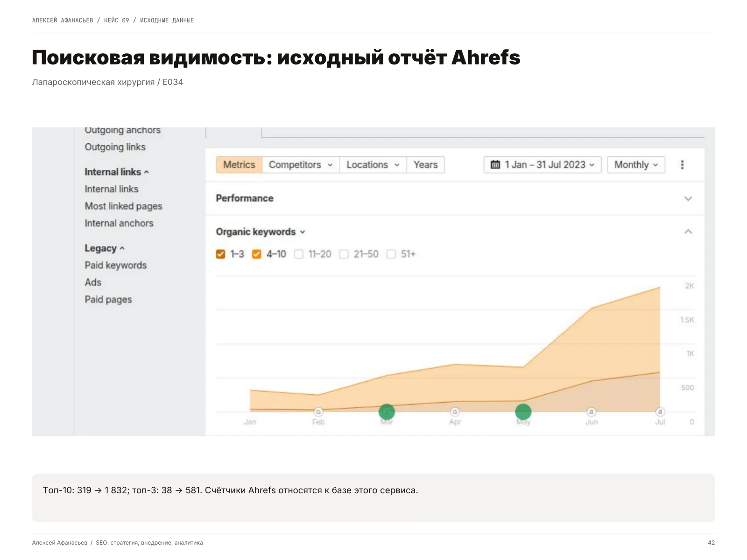This screenshot has height=560, width=747.
Task: Click the caption starting 'Топ-10: 319'
Action: click(230, 490)
